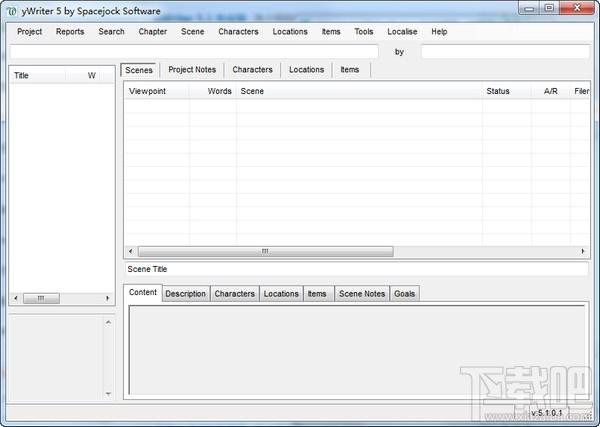Click the chapter list horizontal scrollbar thumb
The width and height of the screenshot is (600, 427).
(41, 298)
